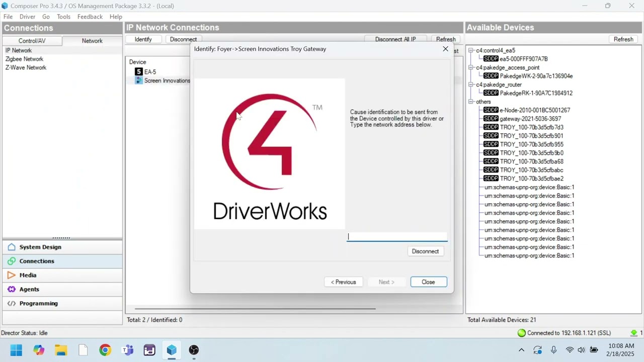Viewport: 644px width, 362px height.
Task: Click the horizontal scrollbar under device list
Action: tap(255, 309)
